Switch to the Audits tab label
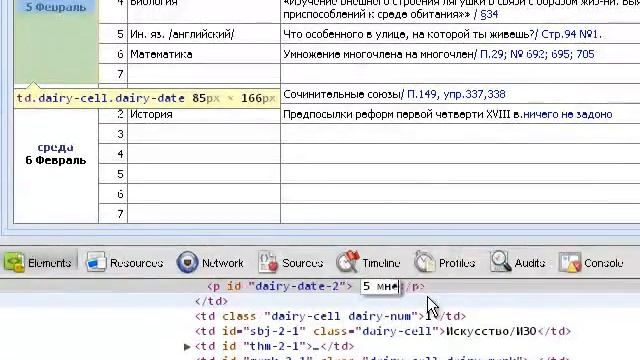The height and width of the screenshot is (360, 640). 530,263
